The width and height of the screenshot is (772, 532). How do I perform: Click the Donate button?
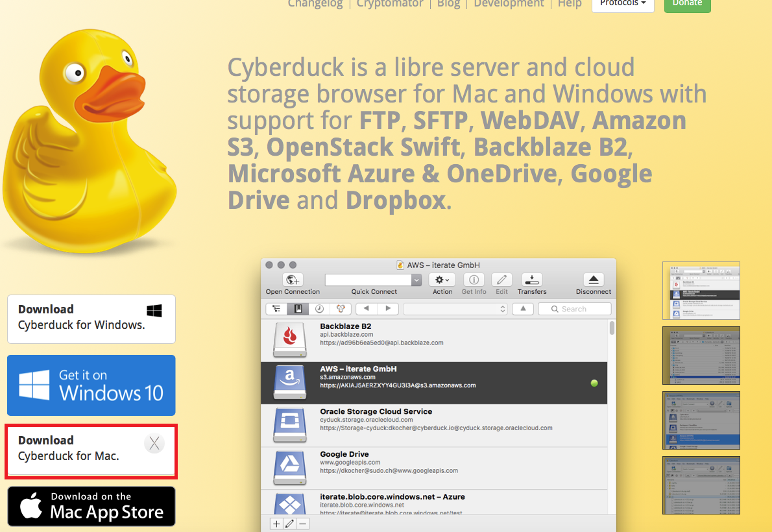(x=687, y=4)
